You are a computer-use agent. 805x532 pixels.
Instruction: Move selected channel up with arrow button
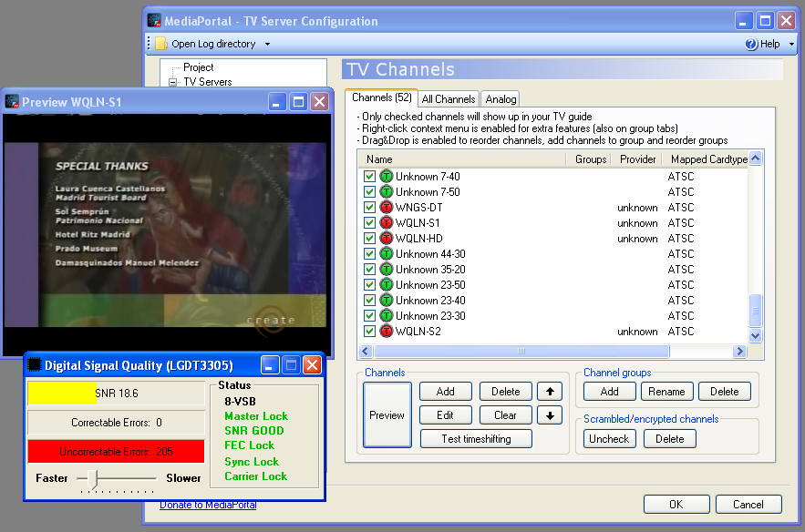[x=550, y=392]
